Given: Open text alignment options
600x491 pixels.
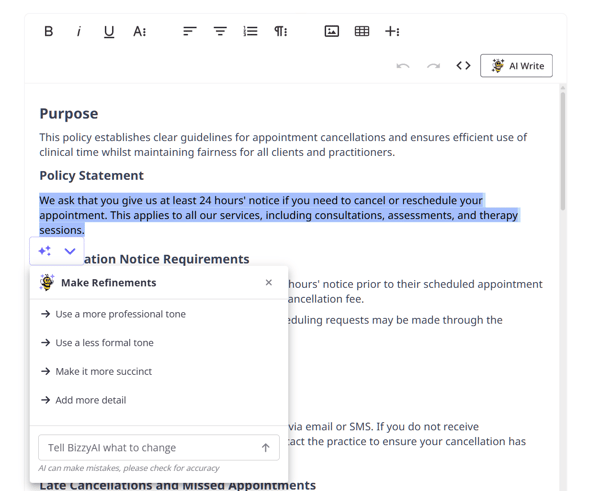Looking at the screenshot, I should (189, 31).
